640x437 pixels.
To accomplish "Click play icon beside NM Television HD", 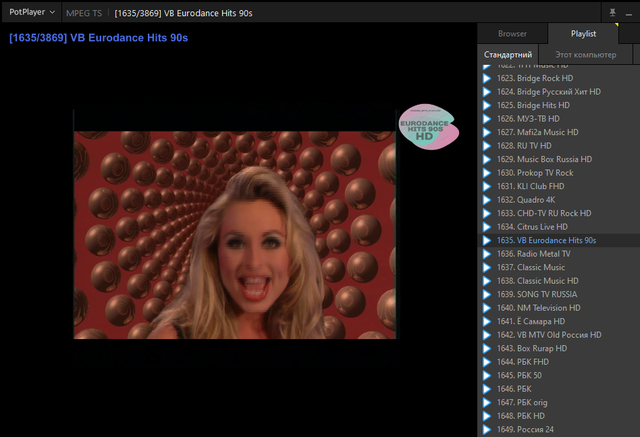I will tap(487, 308).
